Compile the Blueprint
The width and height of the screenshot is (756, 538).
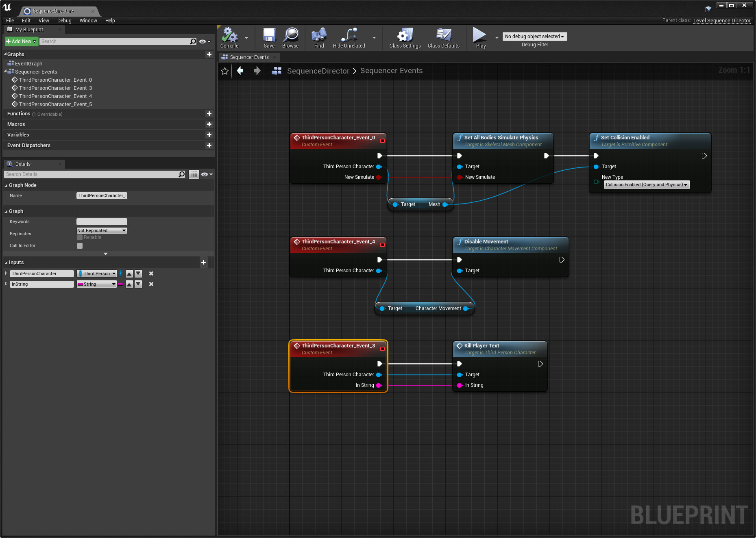[x=229, y=37]
